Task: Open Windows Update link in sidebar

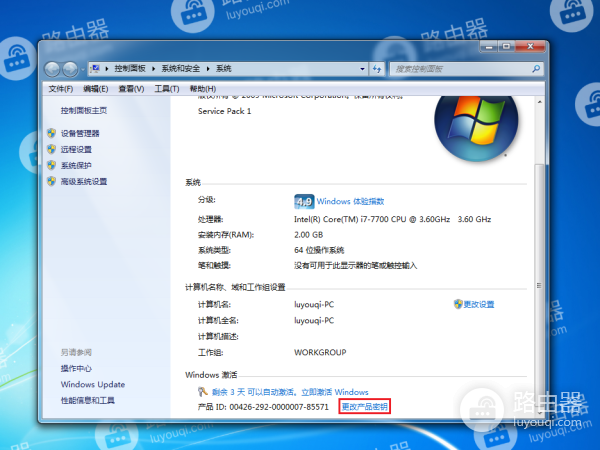Action: 93,384
